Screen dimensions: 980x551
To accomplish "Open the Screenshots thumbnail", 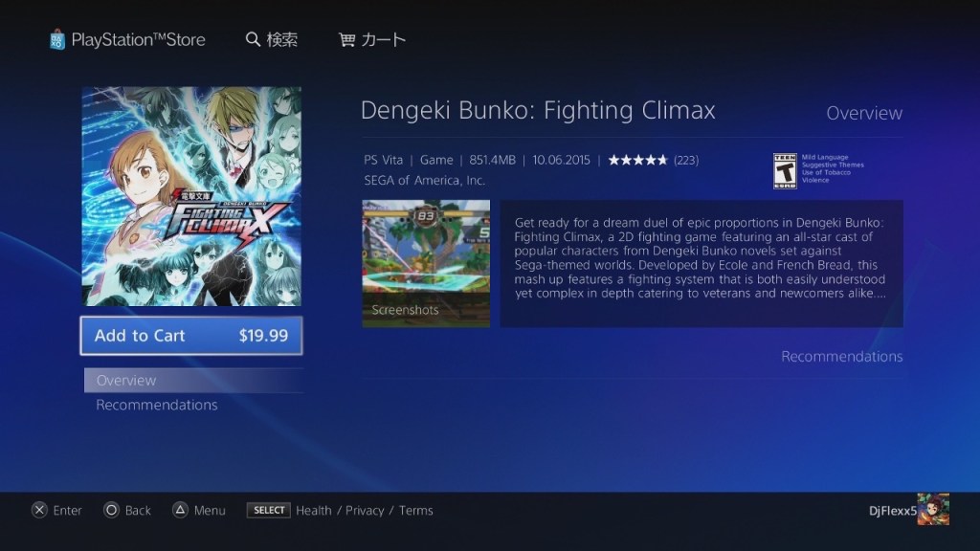I will [x=426, y=264].
